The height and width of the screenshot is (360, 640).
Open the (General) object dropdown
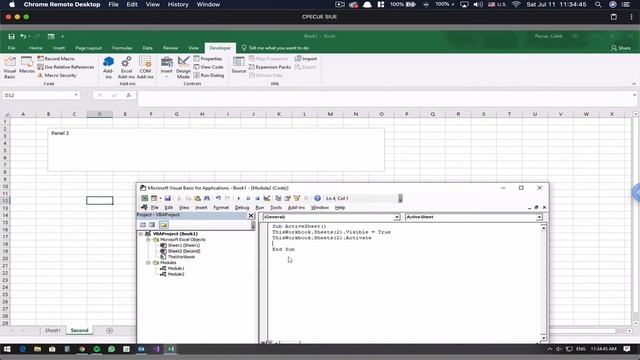[x=396, y=217]
